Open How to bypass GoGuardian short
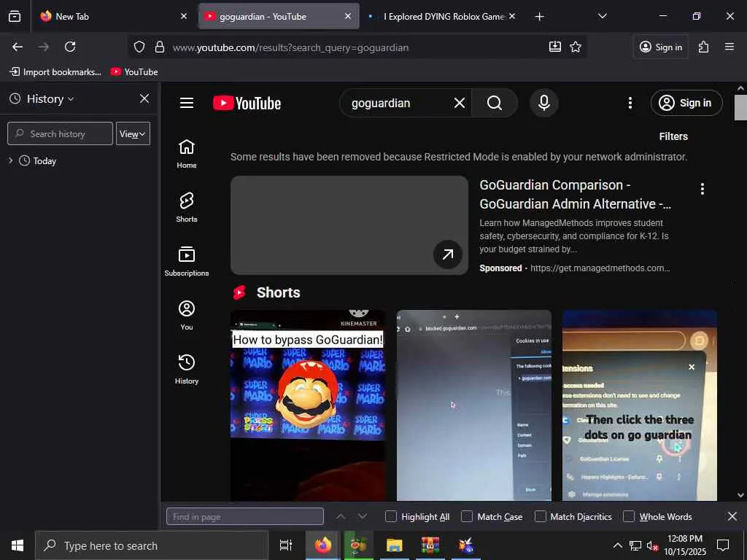 (x=308, y=405)
